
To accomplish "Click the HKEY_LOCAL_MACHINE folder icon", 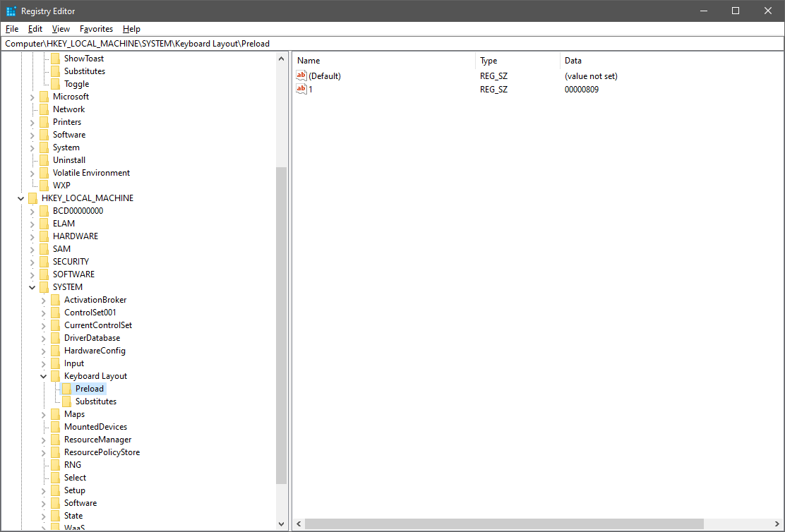I will point(33,198).
